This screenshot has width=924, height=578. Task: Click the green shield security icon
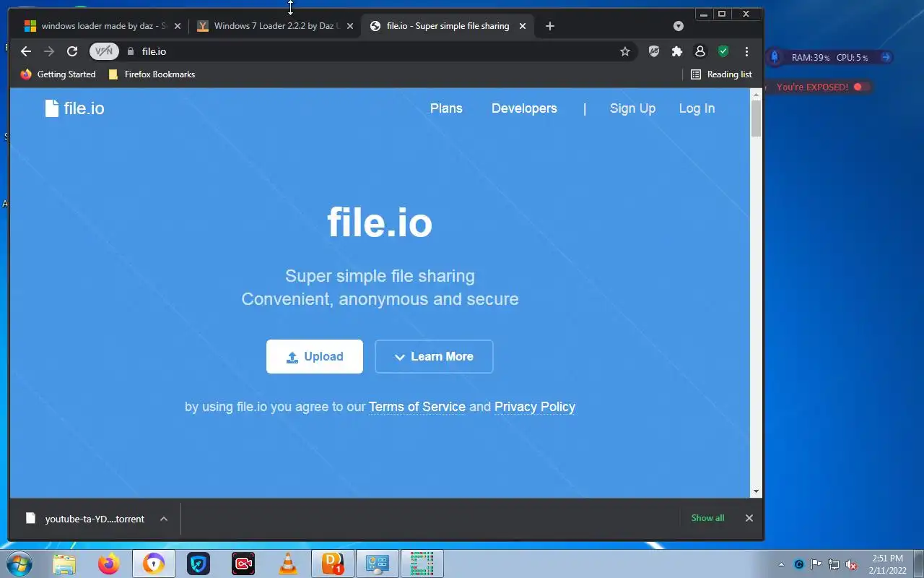point(723,51)
